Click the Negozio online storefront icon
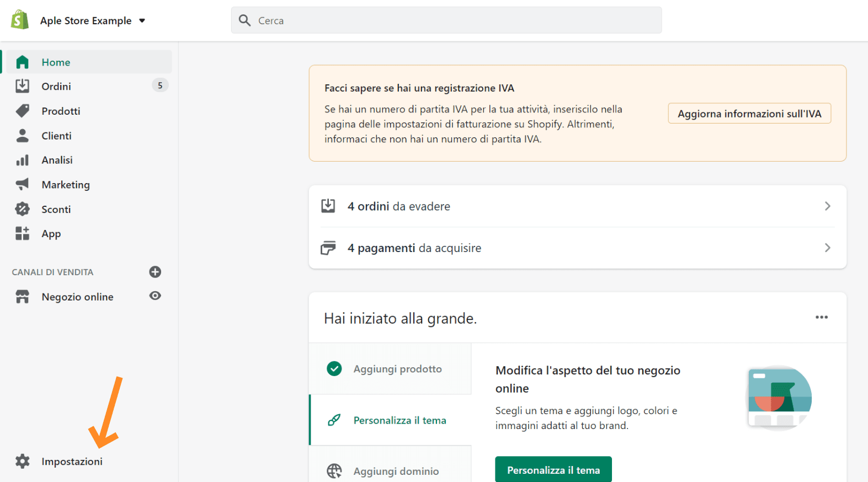Image resolution: width=868 pixels, height=482 pixels. click(x=22, y=297)
